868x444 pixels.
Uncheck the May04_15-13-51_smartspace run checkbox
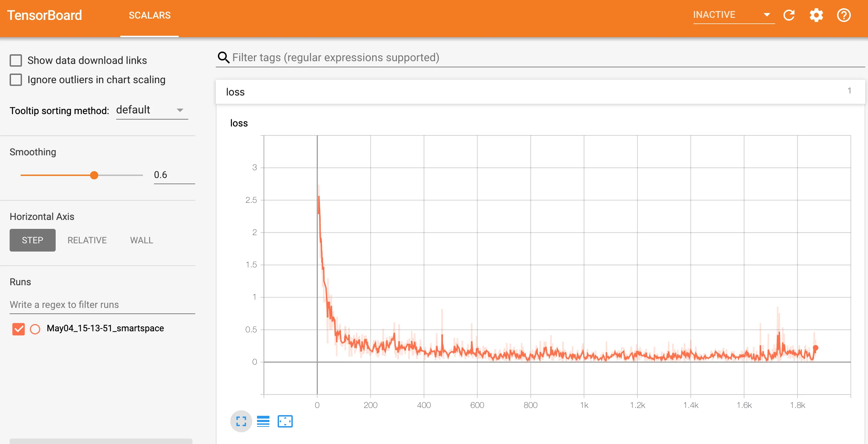click(x=19, y=329)
